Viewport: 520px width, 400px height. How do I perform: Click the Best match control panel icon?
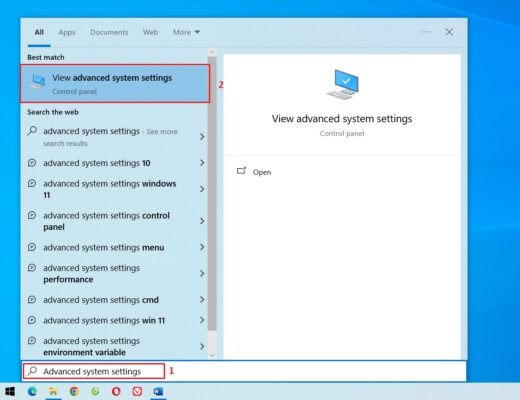(x=37, y=82)
